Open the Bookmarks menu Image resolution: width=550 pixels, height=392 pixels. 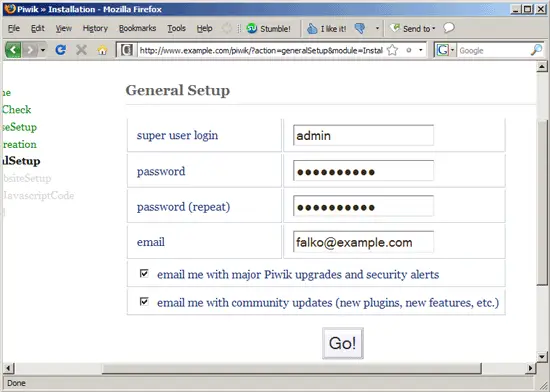tap(137, 28)
